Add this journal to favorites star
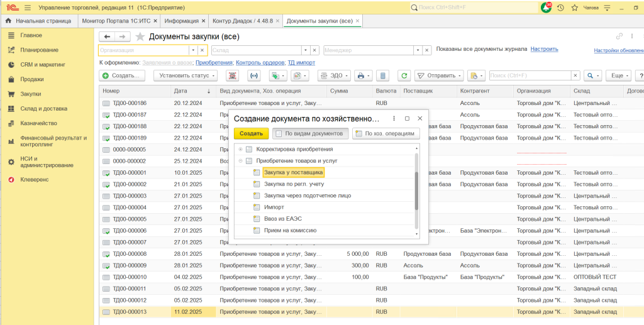This screenshot has width=644, height=325. point(140,37)
